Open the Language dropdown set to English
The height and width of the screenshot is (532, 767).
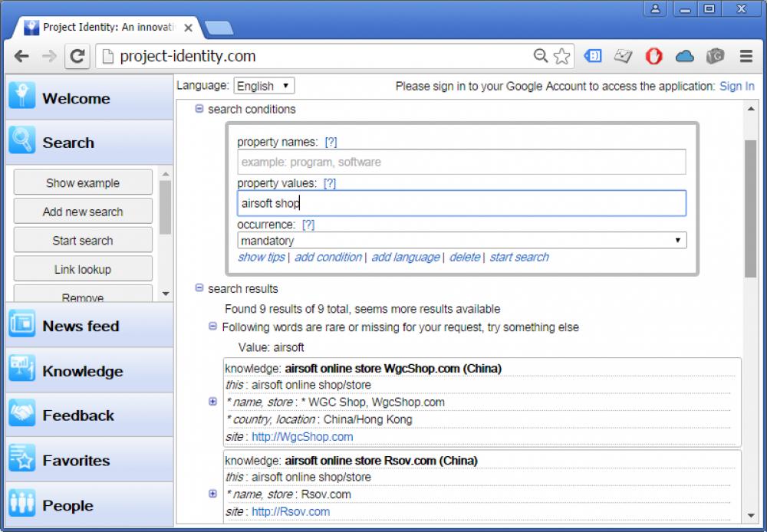coord(264,85)
